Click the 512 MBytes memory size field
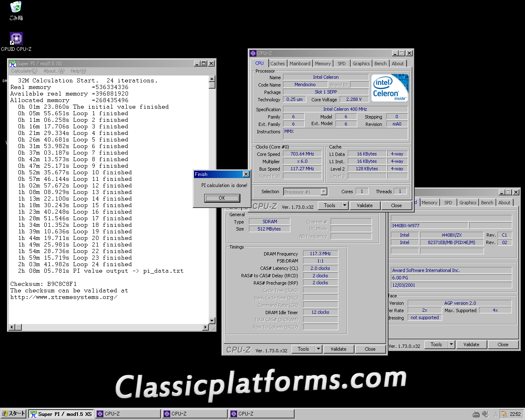 (x=269, y=229)
